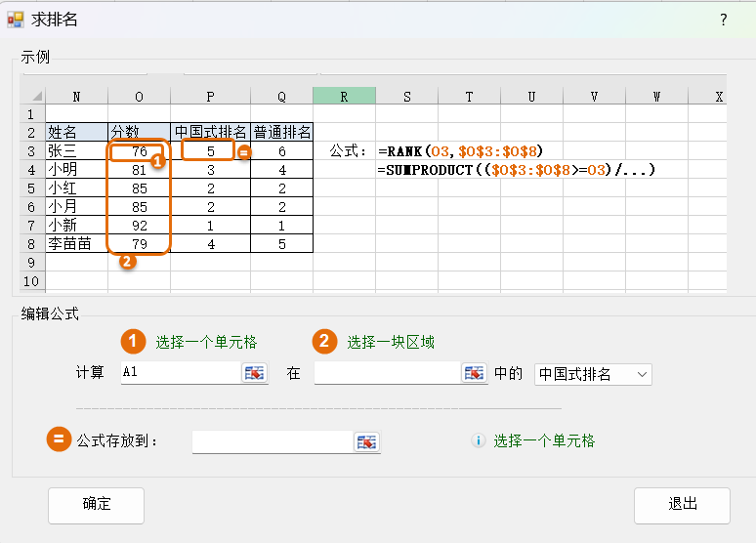The image size is (756, 543).
Task: Click the app icon in title bar
Action: click(x=15, y=20)
